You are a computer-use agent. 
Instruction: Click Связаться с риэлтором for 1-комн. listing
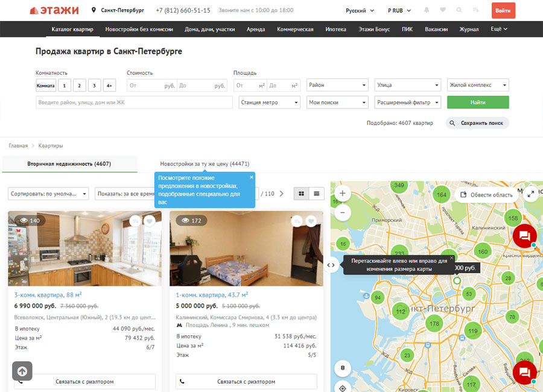tap(246, 382)
